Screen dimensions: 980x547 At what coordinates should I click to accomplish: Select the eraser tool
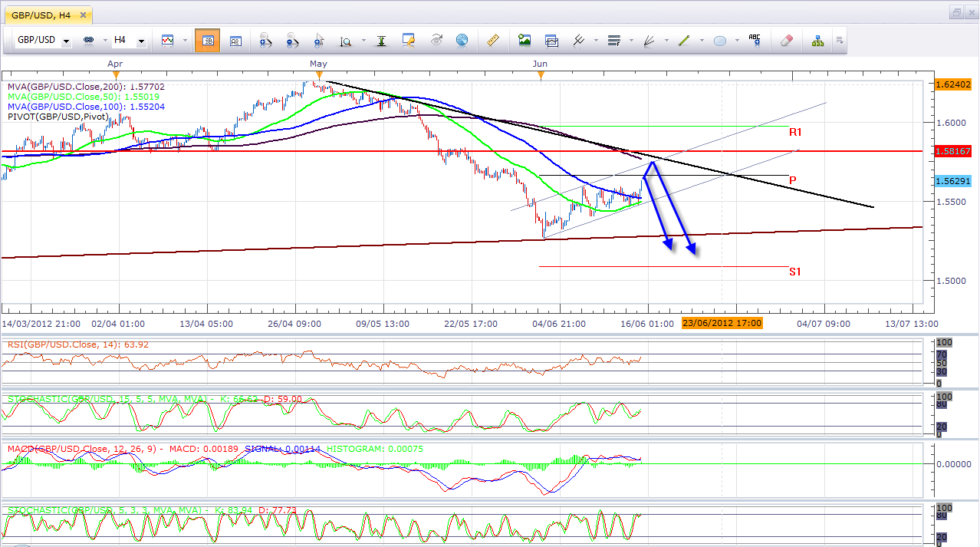point(786,40)
